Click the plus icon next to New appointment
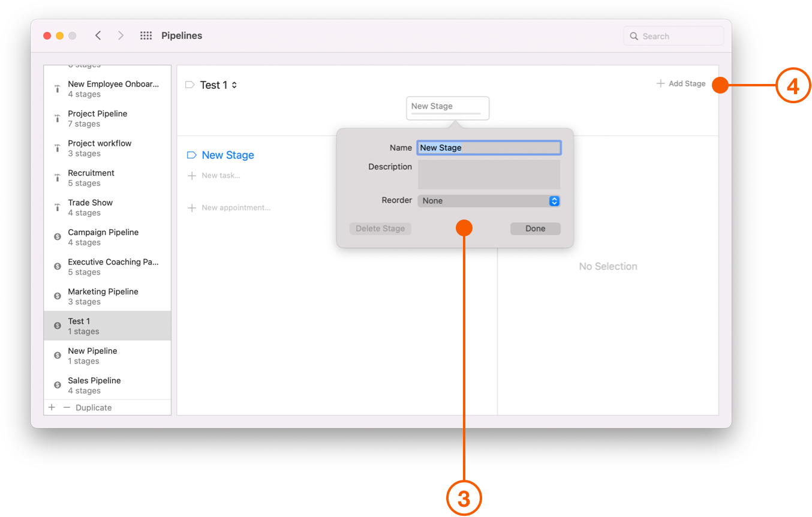812x517 pixels. click(192, 208)
